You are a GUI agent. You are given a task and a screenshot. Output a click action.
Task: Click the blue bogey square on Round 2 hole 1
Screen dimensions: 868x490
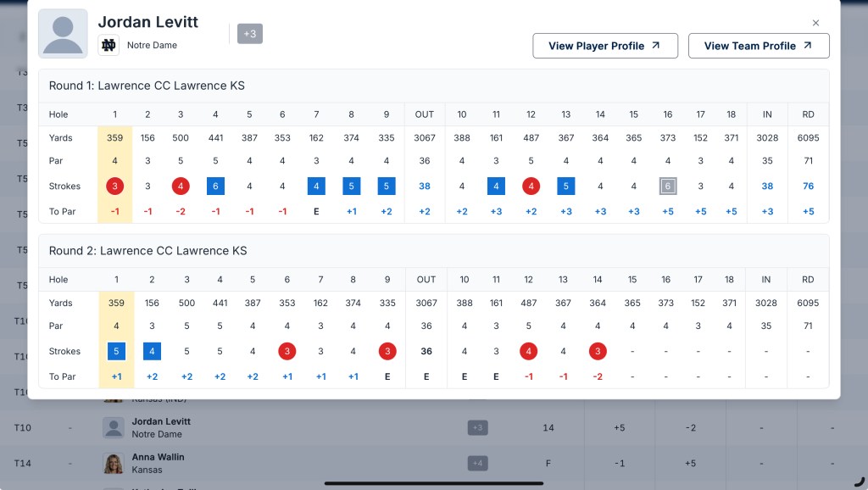point(116,351)
